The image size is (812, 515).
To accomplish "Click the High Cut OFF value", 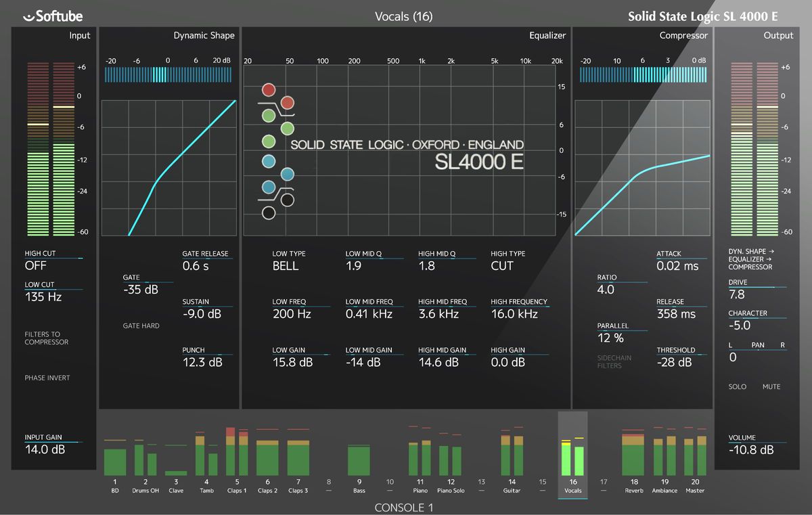I will pos(36,266).
